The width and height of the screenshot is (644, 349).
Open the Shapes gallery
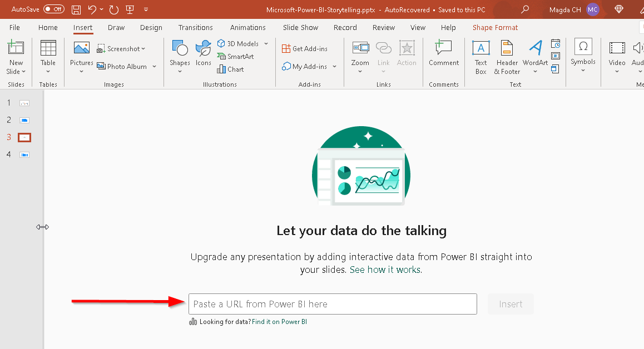tap(180, 57)
